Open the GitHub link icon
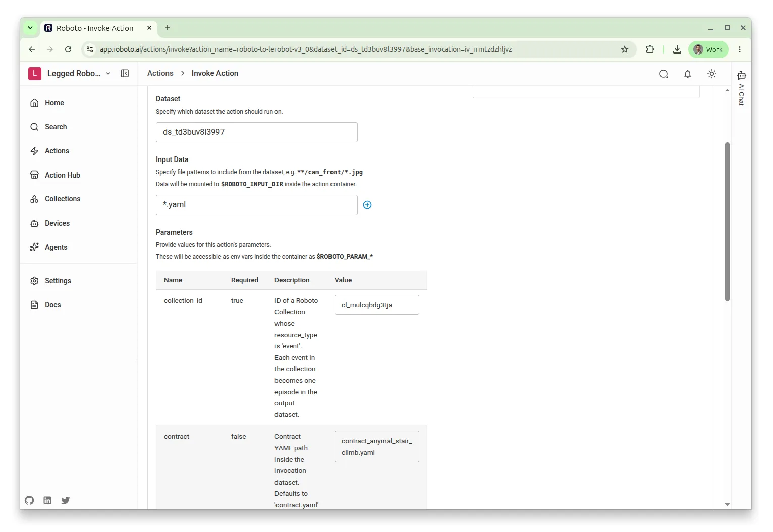 [29, 500]
